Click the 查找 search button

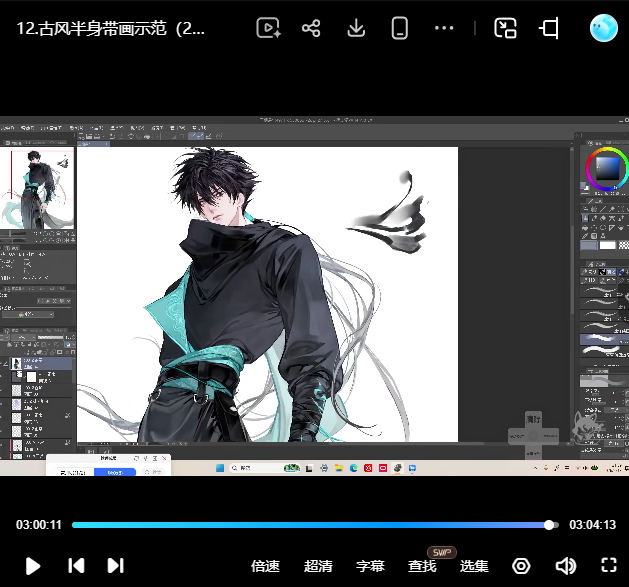422,566
